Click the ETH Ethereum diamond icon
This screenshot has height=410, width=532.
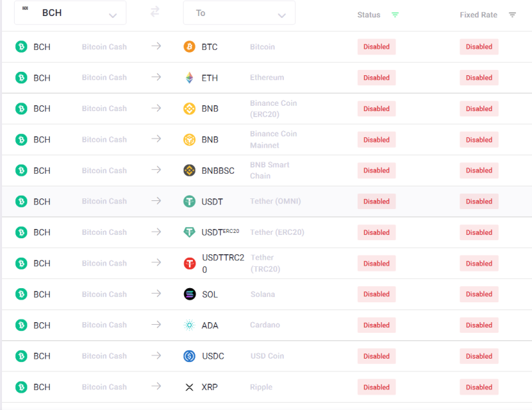(x=190, y=78)
